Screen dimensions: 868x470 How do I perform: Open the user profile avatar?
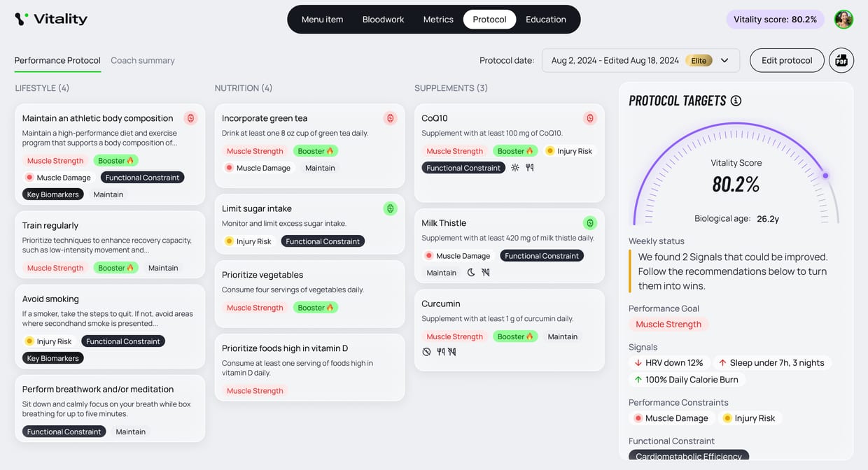tap(843, 20)
